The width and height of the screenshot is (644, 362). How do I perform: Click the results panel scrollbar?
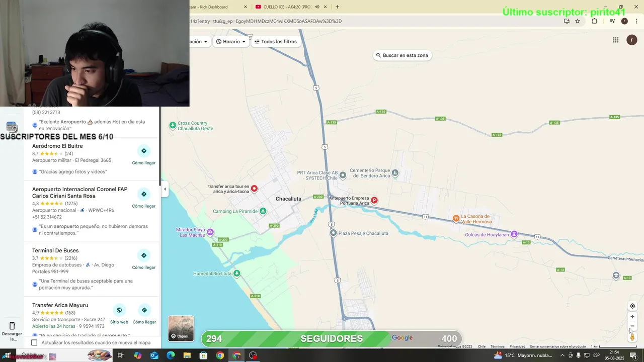(159, 146)
